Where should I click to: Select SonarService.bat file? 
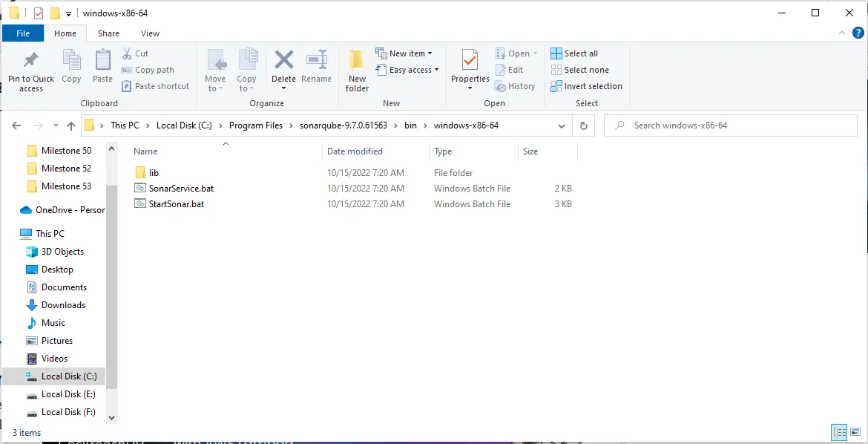click(181, 189)
